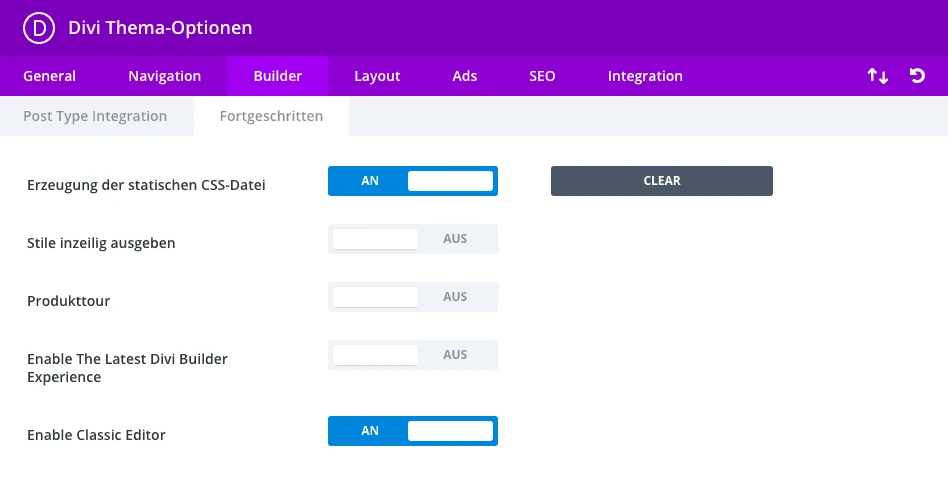Image resolution: width=948 pixels, height=483 pixels.
Task: Turn off Enable Classic Editor toggle
Action: [413, 431]
